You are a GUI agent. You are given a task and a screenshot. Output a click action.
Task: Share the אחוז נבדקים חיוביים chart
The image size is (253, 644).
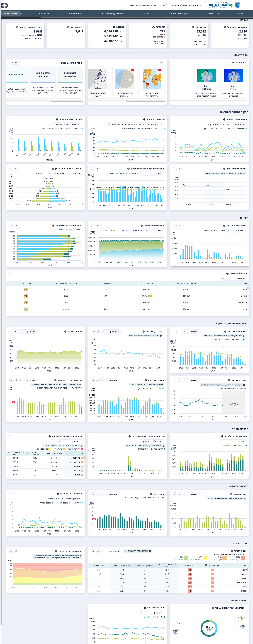tap(99, 332)
